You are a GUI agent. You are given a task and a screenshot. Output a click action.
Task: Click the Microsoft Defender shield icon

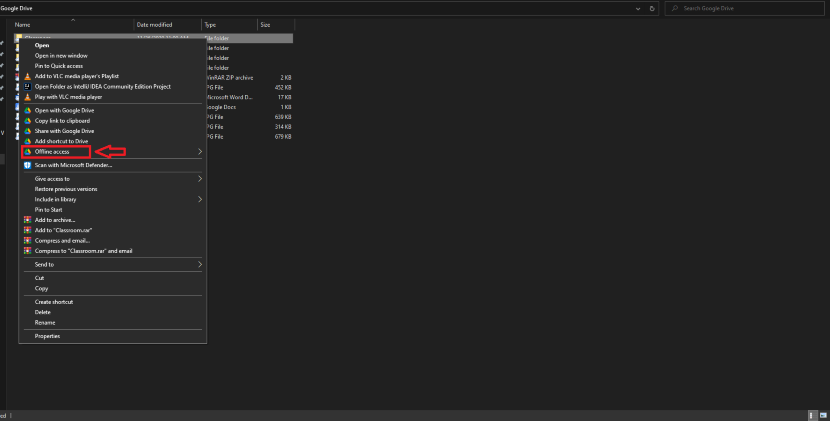point(28,165)
